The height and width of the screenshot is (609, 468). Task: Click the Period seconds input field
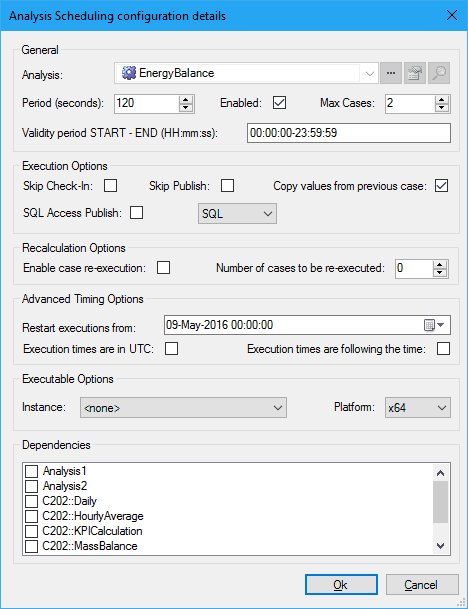point(147,104)
